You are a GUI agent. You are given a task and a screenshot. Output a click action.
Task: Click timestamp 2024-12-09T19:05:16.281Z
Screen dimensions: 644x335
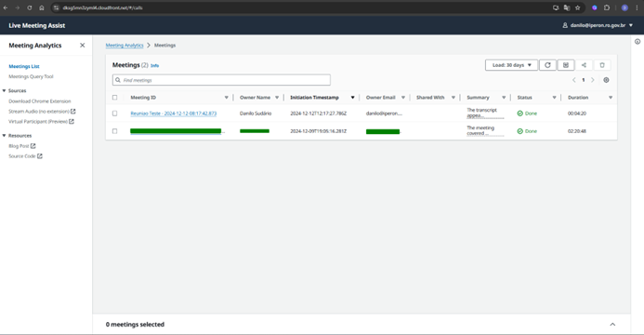(x=319, y=131)
